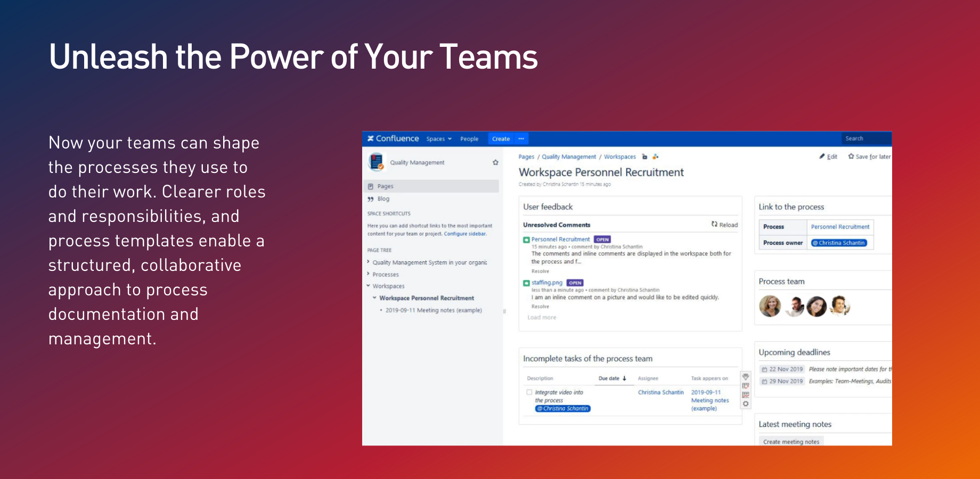The height and width of the screenshot is (479, 980).
Task: Click Edit with the pencil icon
Action: point(828,156)
